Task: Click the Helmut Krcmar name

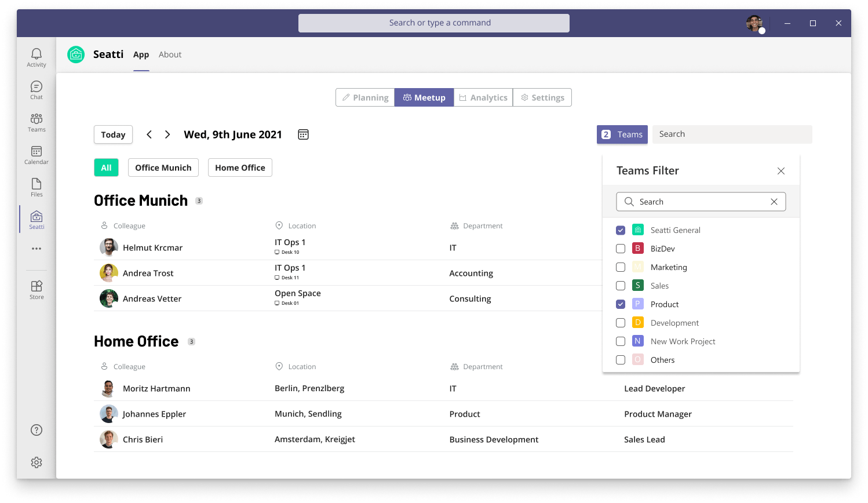Action: 152,247
